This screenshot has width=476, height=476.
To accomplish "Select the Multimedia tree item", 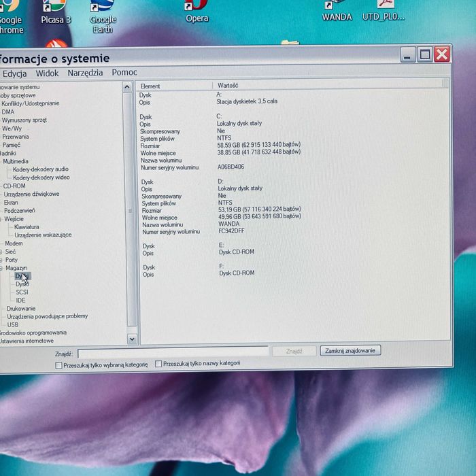I will point(16,162).
